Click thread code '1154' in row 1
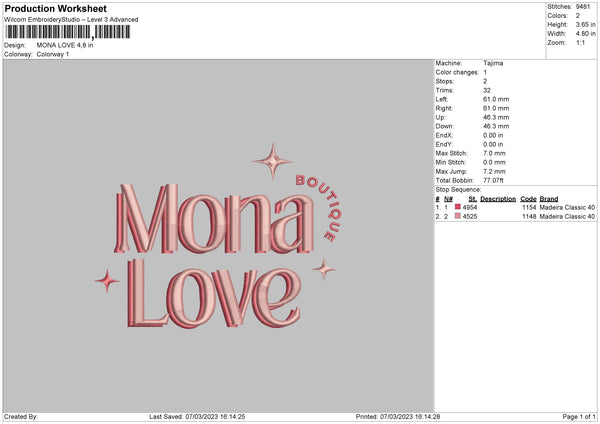The height and width of the screenshot is (424, 600). pos(529,207)
